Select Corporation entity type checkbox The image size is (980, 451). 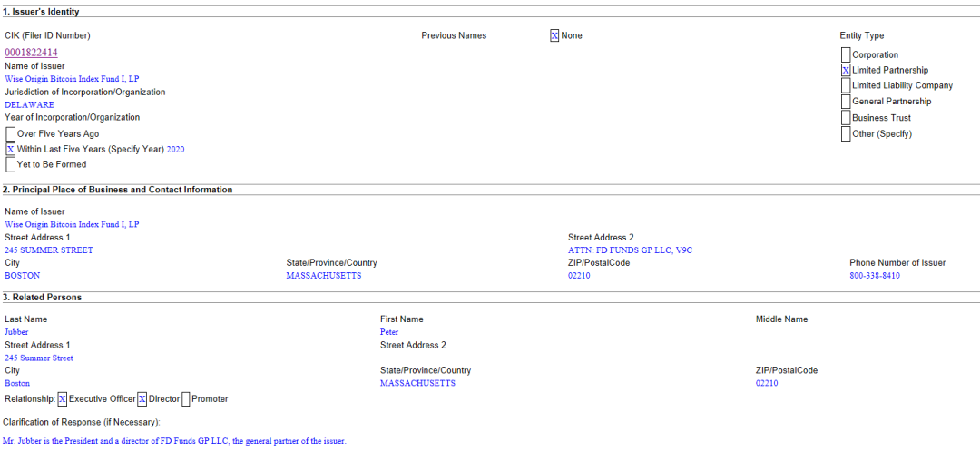pyautogui.click(x=846, y=54)
